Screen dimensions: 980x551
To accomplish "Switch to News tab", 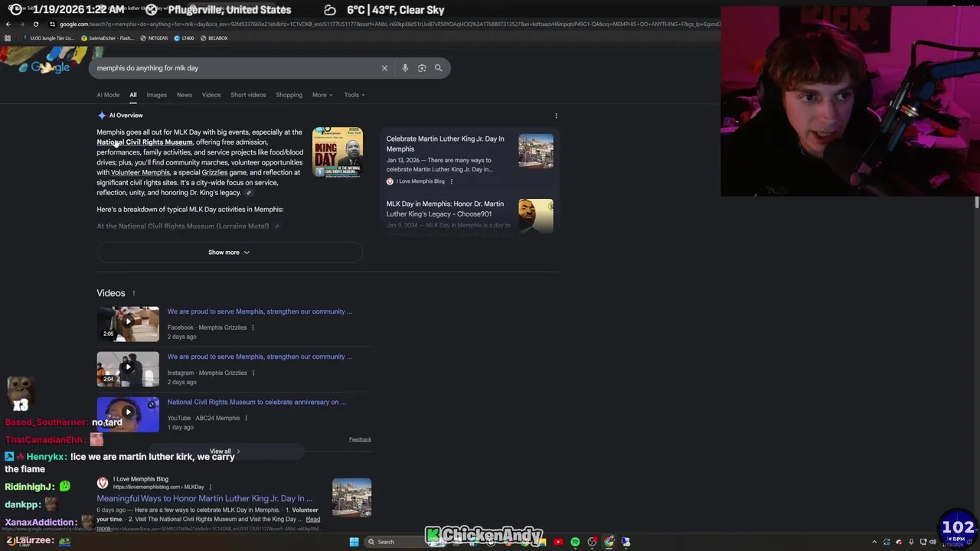I will [x=185, y=95].
